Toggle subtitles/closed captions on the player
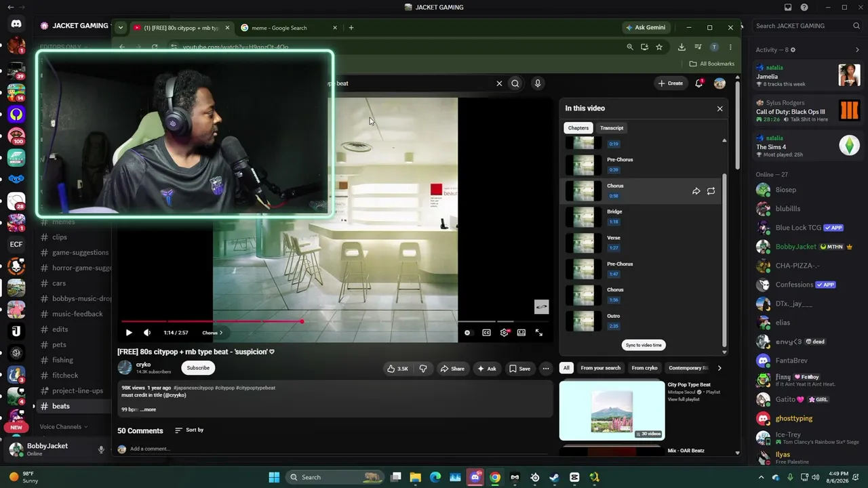This screenshot has width=868, height=488. (486, 333)
